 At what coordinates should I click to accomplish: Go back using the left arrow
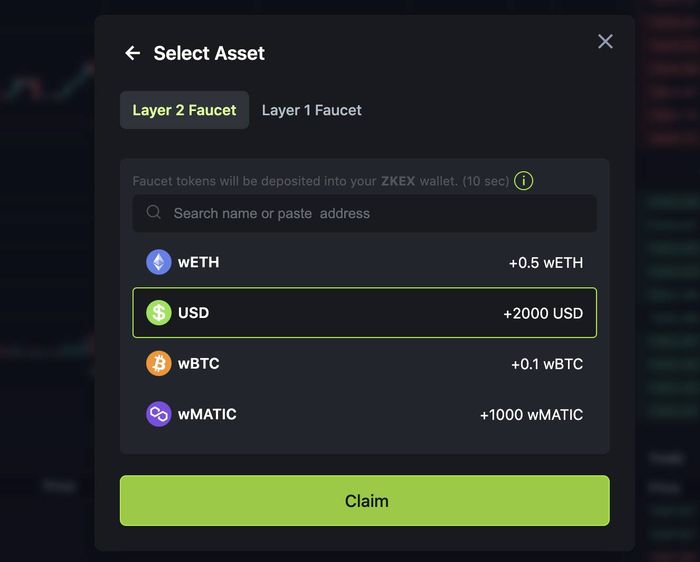(x=133, y=53)
